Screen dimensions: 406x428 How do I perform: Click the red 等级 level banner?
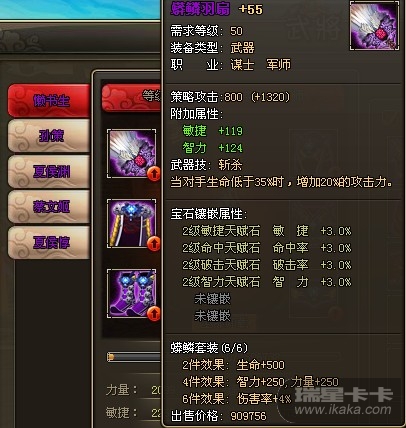click(x=131, y=98)
